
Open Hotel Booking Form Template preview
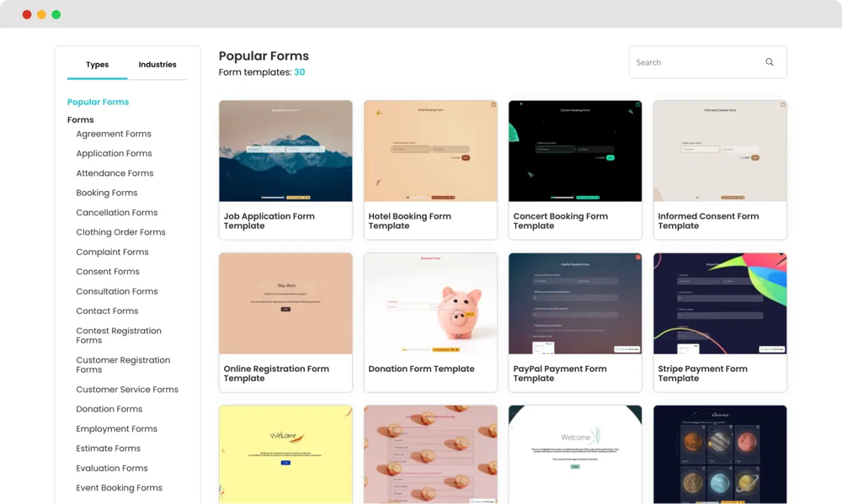click(430, 151)
